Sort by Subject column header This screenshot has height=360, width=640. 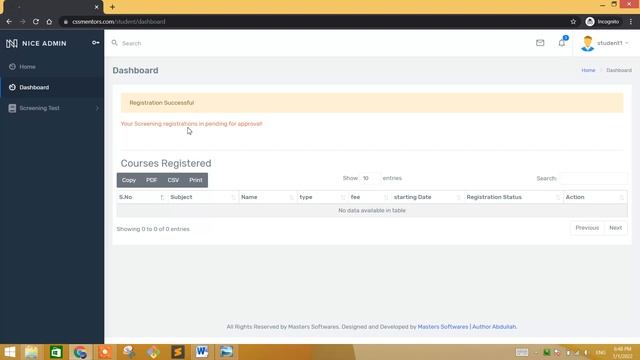(203, 197)
